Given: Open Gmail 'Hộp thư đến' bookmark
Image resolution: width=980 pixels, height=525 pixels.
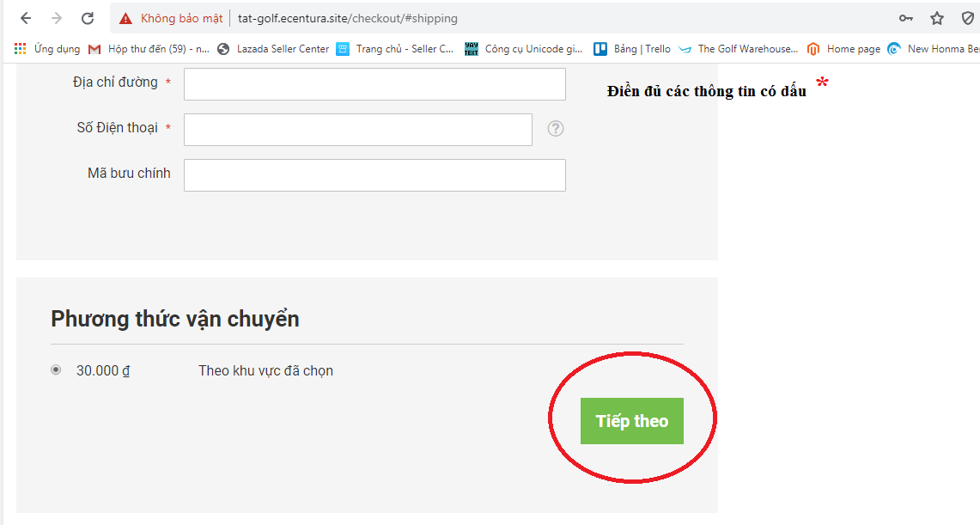Looking at the screenshot, I should 149,49.
